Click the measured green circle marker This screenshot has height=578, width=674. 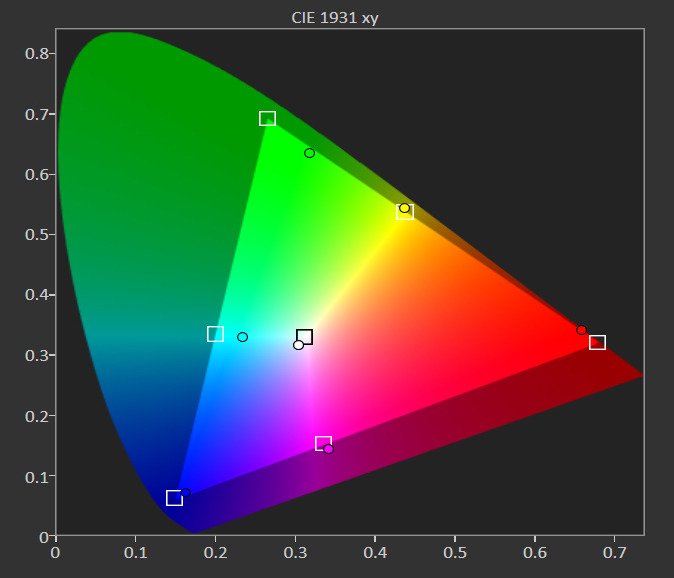tap(309, 153)
